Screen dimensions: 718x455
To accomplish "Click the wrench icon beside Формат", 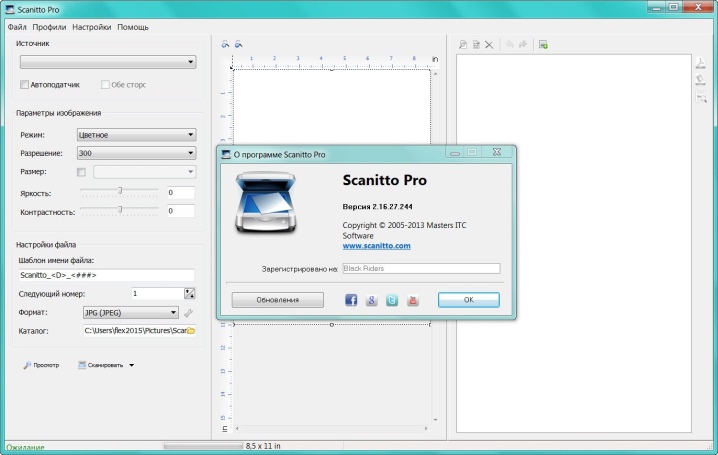I will click(188, 313).
